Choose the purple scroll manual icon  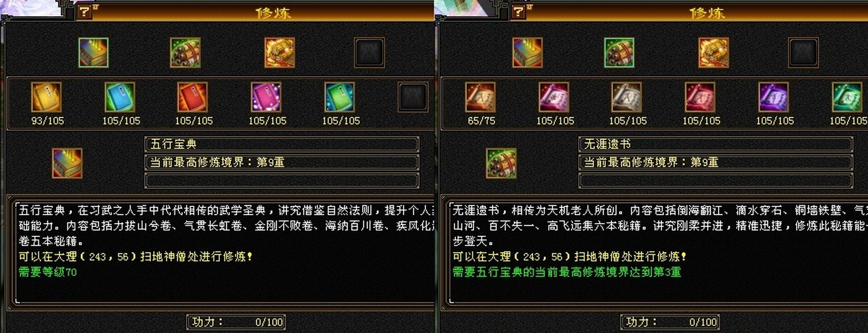[x=774, y=97]
